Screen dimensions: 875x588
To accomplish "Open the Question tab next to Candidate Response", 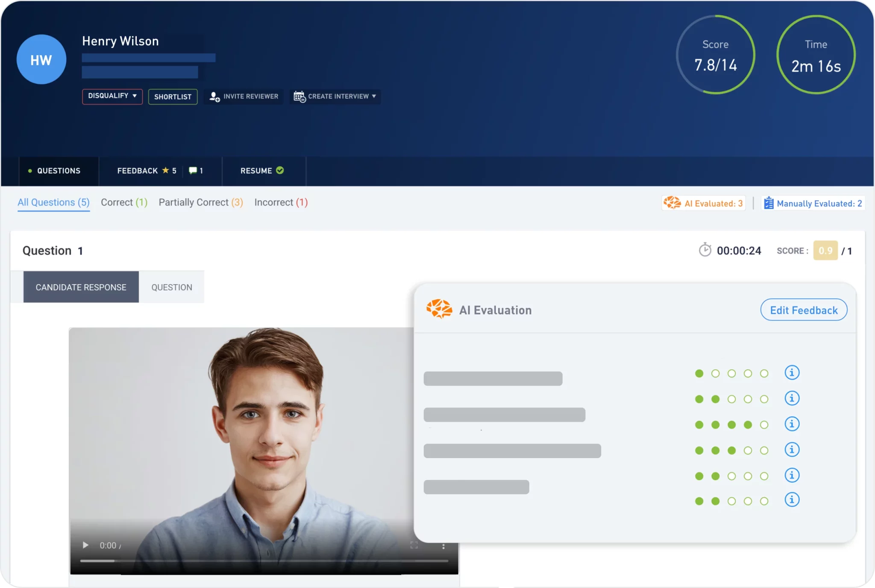I will tap(172, 287).
